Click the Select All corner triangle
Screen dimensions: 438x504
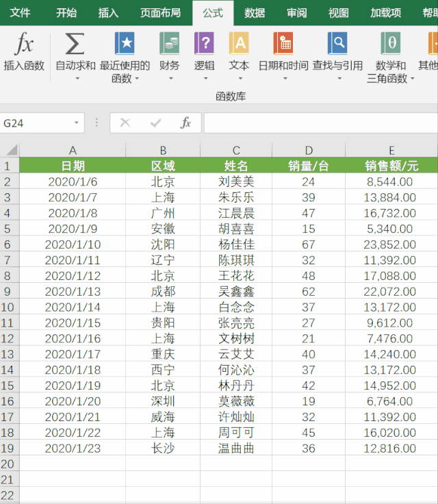(12, 150)
